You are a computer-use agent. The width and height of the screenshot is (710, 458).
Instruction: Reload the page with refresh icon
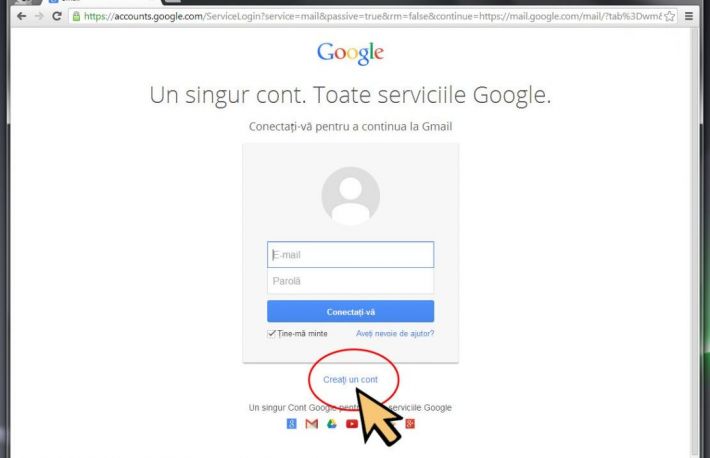57,16
